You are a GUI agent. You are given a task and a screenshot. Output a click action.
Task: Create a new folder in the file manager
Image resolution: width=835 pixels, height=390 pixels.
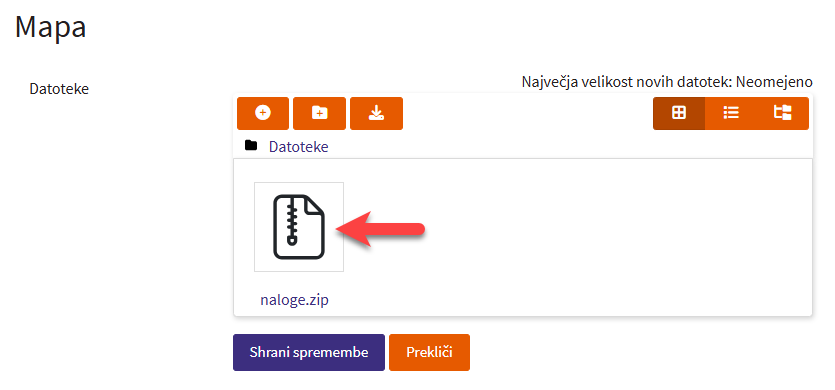coord(320,113)
